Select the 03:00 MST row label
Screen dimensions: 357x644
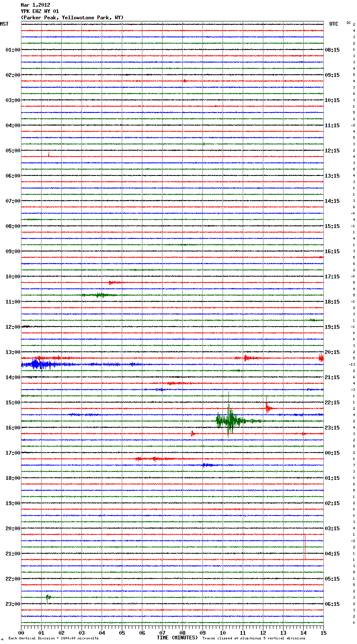click(x=13, y=100)
